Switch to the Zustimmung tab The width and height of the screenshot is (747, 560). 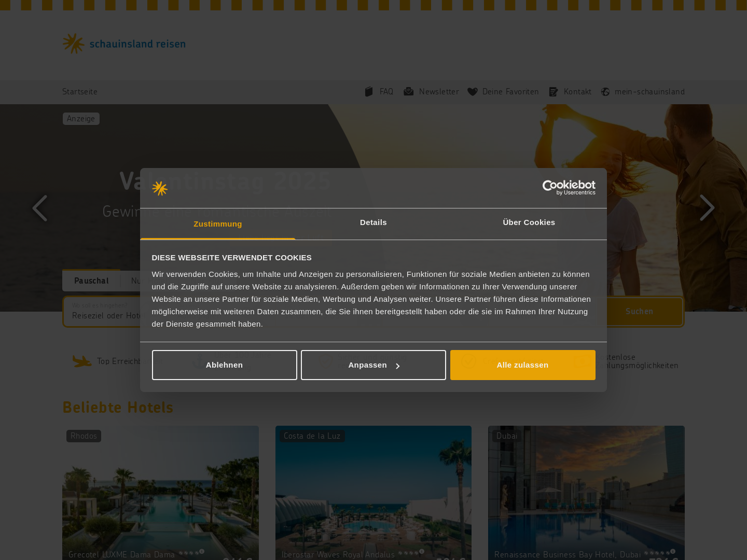click(x=218, y=224)
